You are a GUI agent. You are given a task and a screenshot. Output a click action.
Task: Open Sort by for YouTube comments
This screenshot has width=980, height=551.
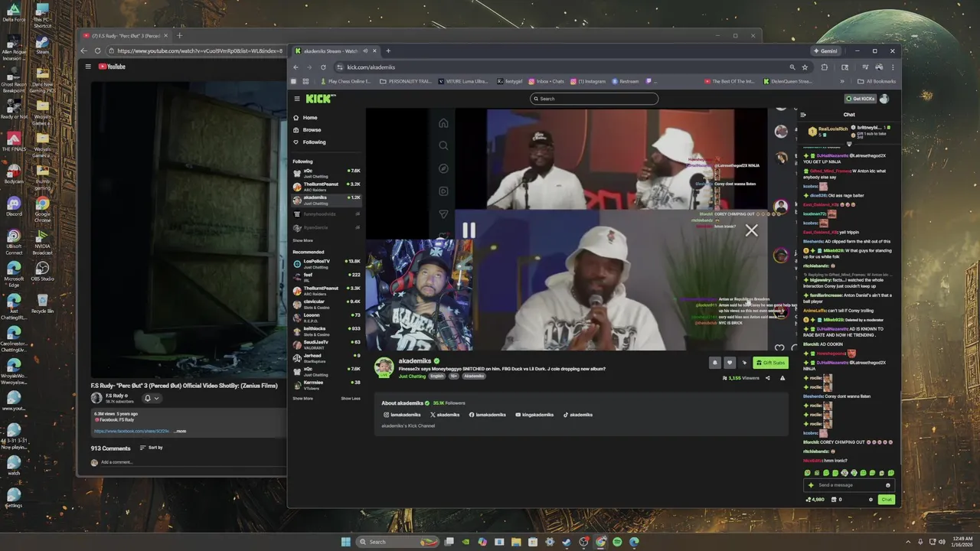click(152, 448)
